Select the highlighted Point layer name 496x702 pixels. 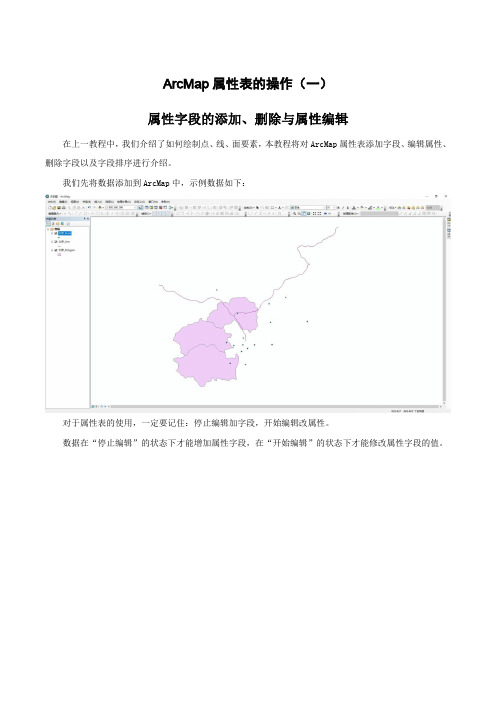[64, 233]
